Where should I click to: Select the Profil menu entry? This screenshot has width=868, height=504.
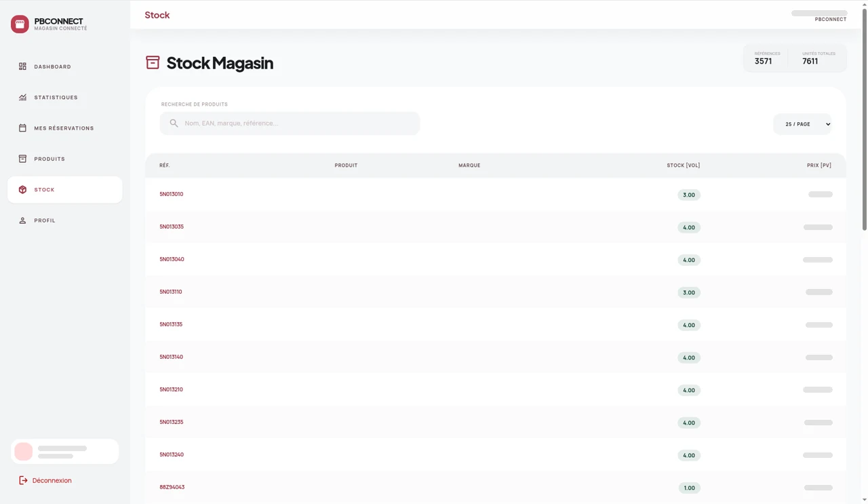(x=65, y=220)
